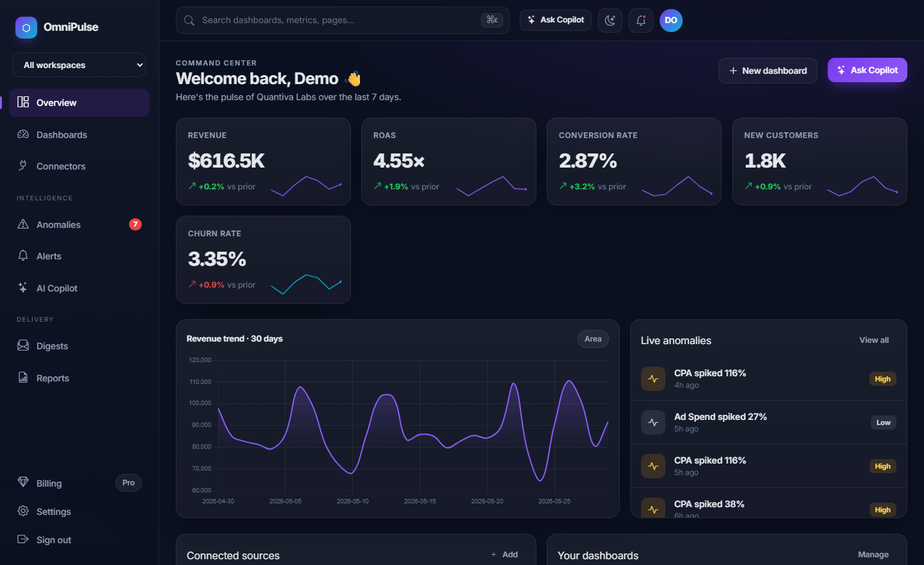The height and width of the screenshot is (565, 924).
Task: Click the Reports document icon
Action: [23, 378]
